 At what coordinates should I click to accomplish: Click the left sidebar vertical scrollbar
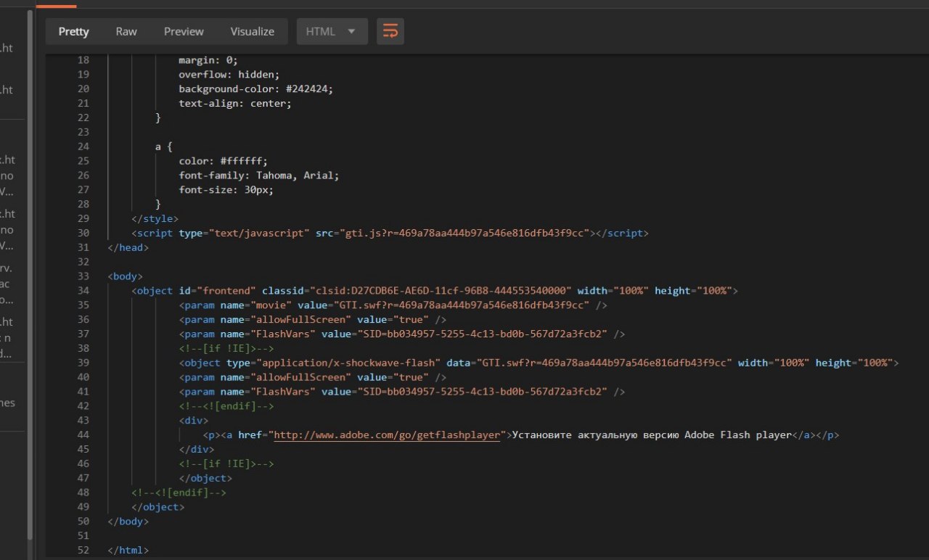coord(30,276)
